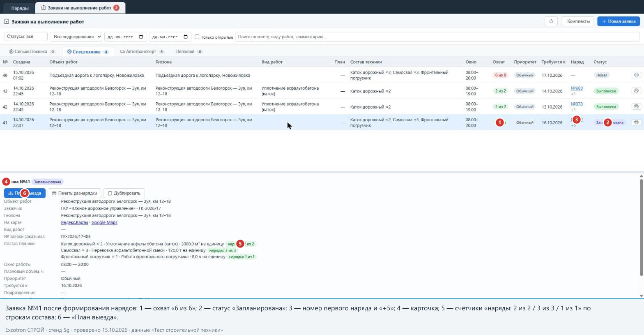Click 'наряды: 3 из 3' counter badge
The width and height of the screenshot is (644, 335).
click(x=222, y=250)
